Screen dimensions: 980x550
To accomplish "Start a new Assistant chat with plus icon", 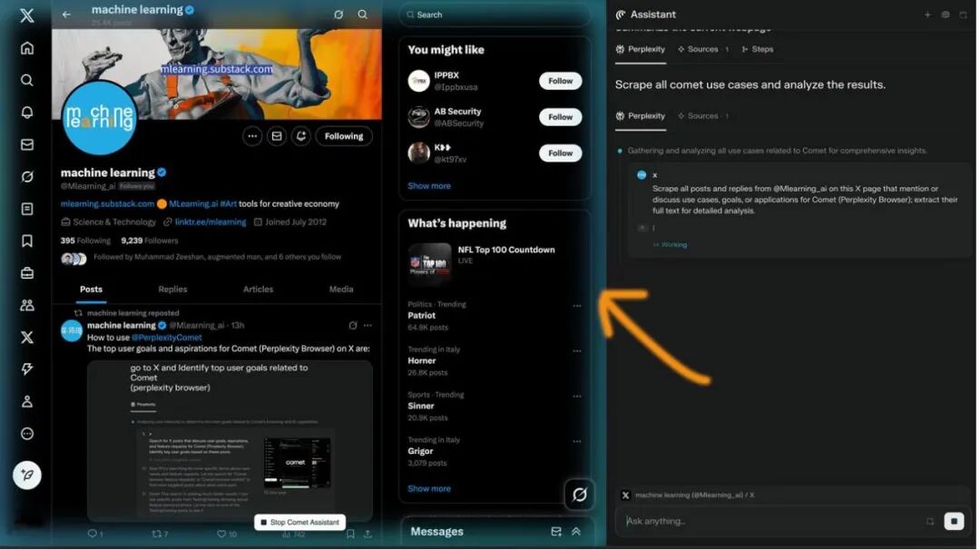I will point(927,15).
